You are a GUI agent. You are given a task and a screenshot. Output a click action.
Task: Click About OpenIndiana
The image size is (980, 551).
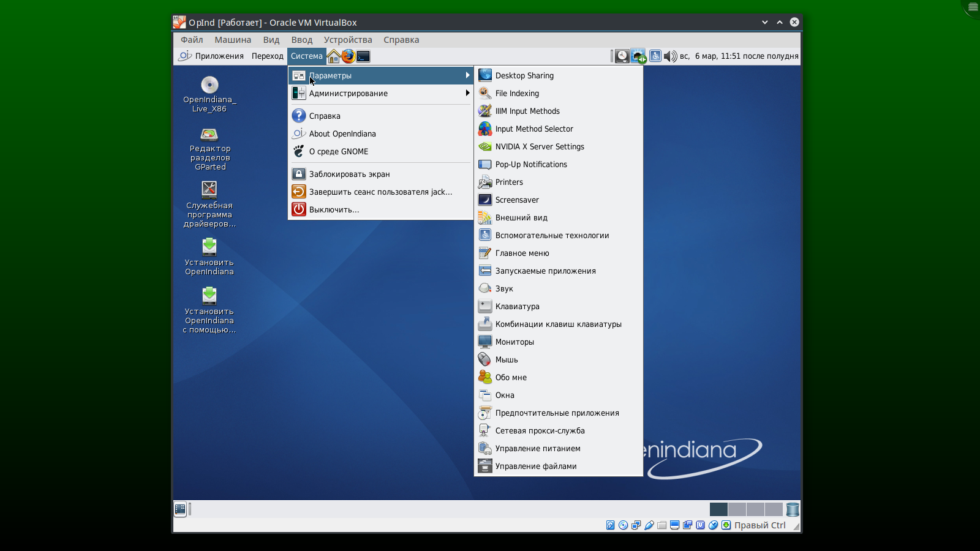(381, 133)
